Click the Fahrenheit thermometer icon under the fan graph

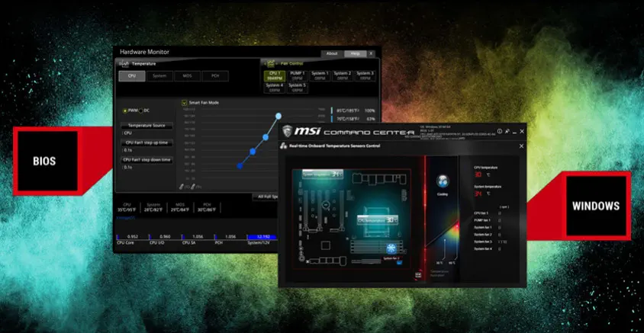pos(193,187)
